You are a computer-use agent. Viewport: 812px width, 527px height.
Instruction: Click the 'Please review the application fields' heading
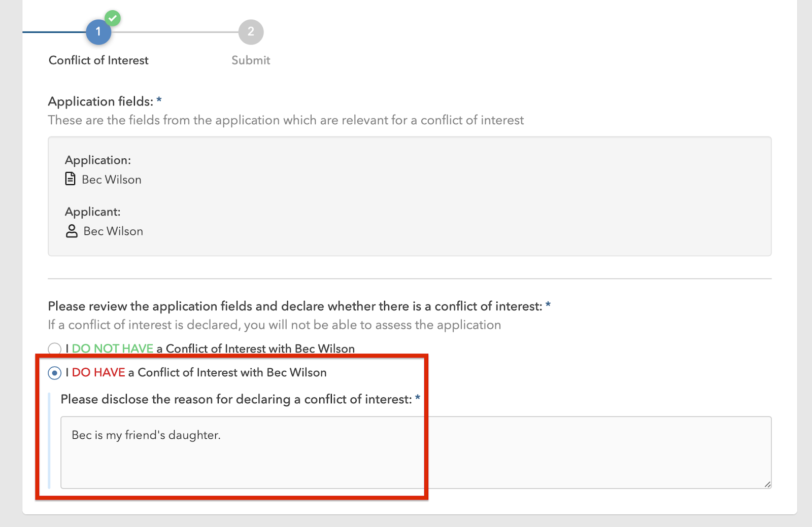[x=295, y=306]
